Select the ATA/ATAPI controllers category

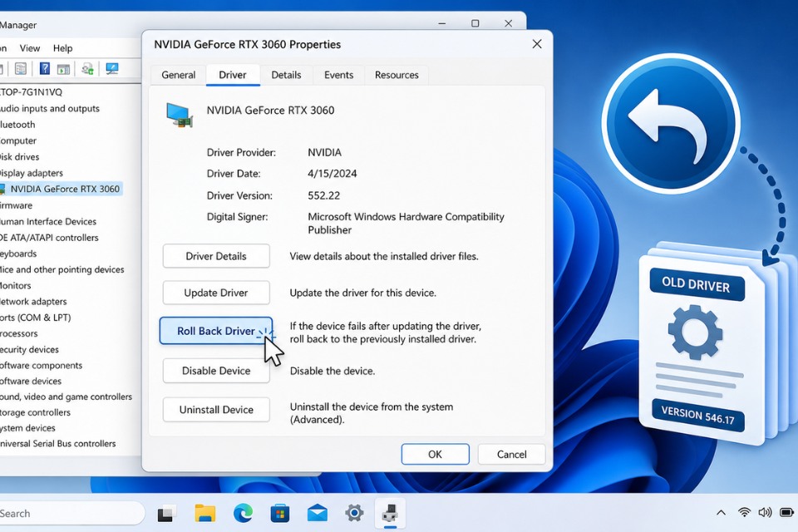pyautogui.click(x=49, y=238)
